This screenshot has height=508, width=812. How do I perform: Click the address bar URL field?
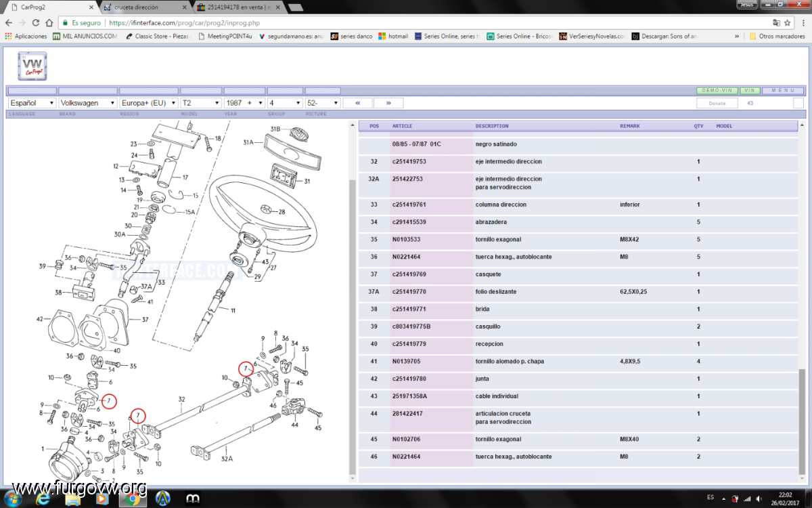point(406,22)
